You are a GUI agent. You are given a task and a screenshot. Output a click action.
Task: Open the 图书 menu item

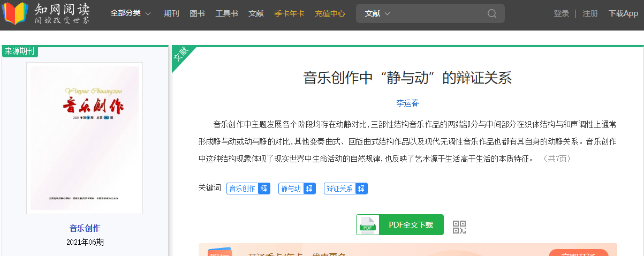tap(197, 13)
